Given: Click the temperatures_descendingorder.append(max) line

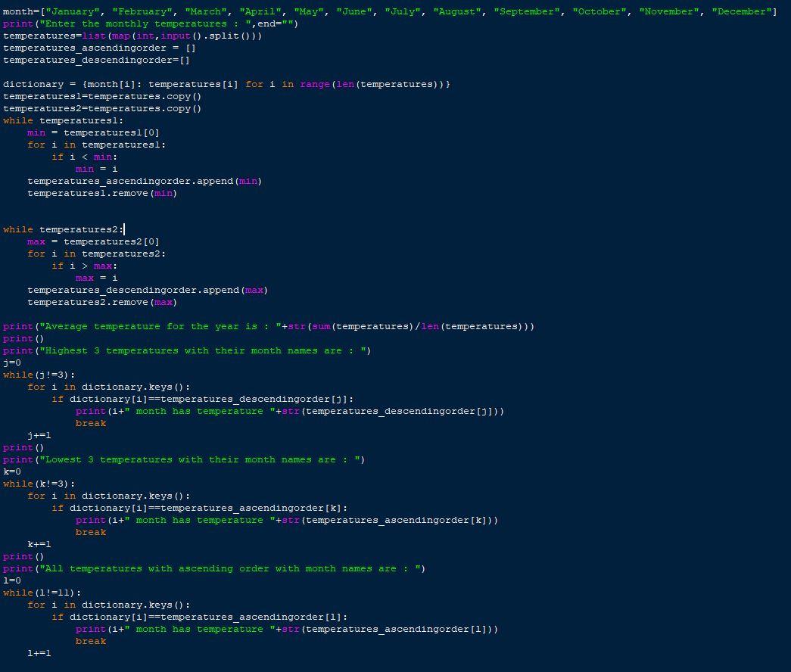Looking at the screenshot, I should [148, 290].
